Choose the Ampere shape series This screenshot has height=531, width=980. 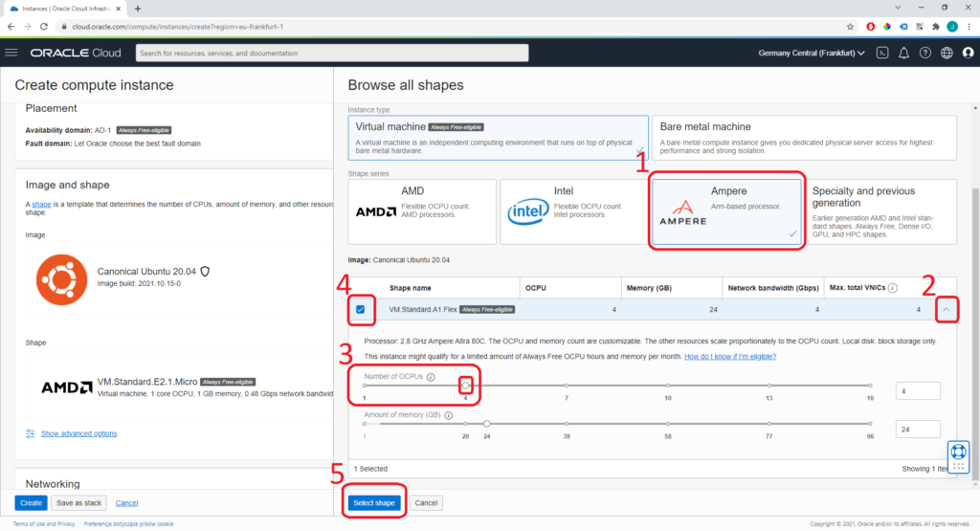coord(726,211)
